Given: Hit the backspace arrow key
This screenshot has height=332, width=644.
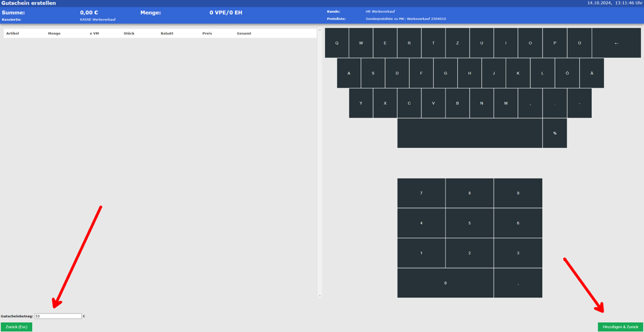Looking at the screenshot, I should pyautogui.click(x=616, y=43).
